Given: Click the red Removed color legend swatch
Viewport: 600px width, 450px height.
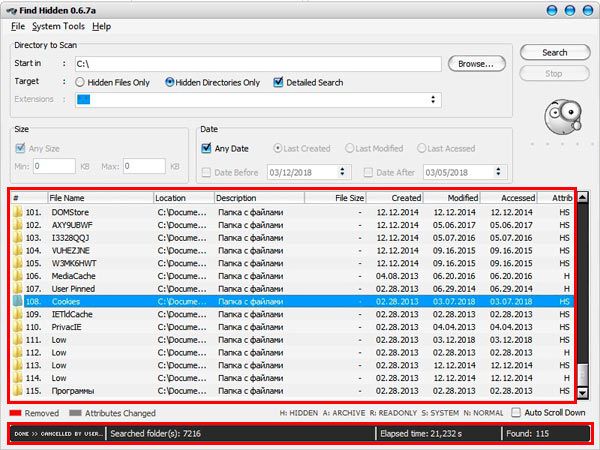Looking at the screenshot, I should click(15, 413).
